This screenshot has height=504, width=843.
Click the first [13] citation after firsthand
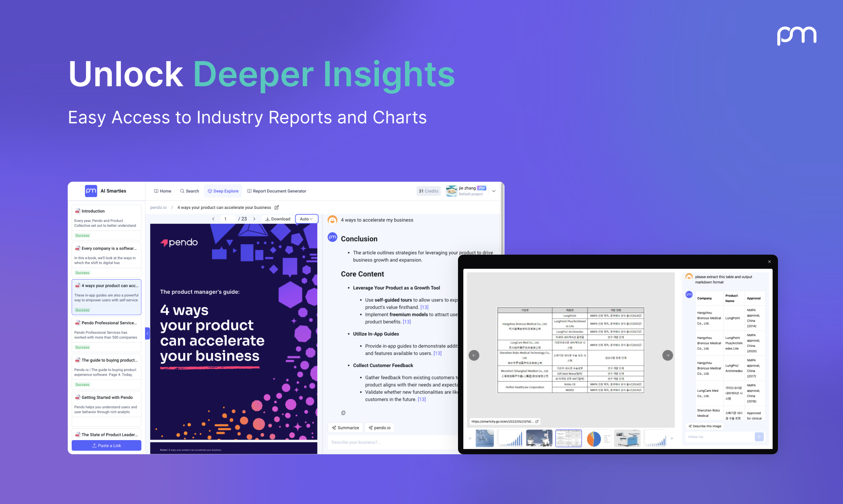click(x=424, y=307)
